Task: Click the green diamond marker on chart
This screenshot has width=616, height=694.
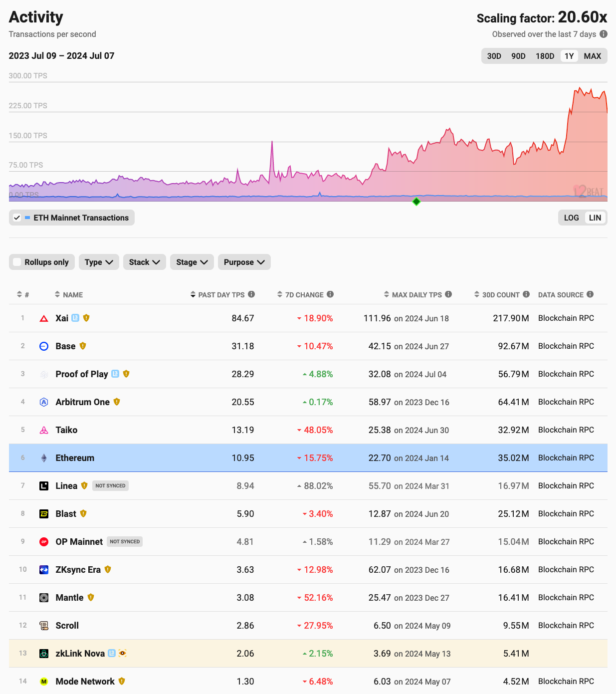Action: 416,202
